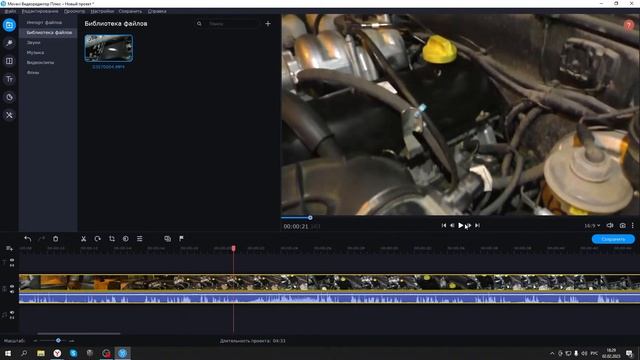This screenshot has width=640, height=360.
Task: Open the Titles (Tт) tab
Action: 9,79
